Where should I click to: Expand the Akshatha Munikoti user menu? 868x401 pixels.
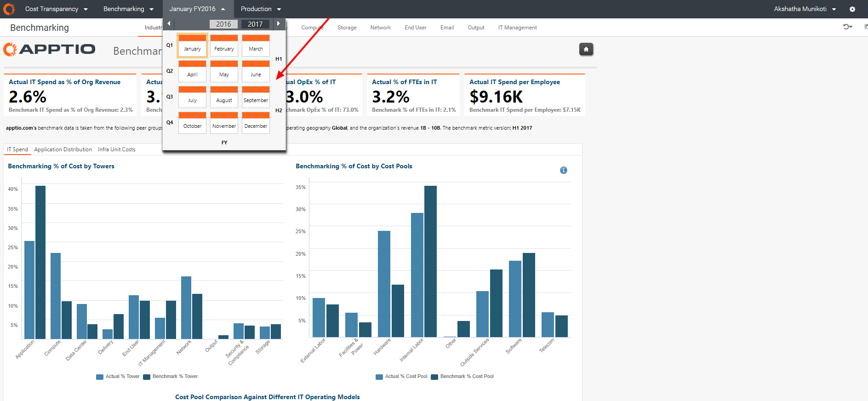point(805,9)
